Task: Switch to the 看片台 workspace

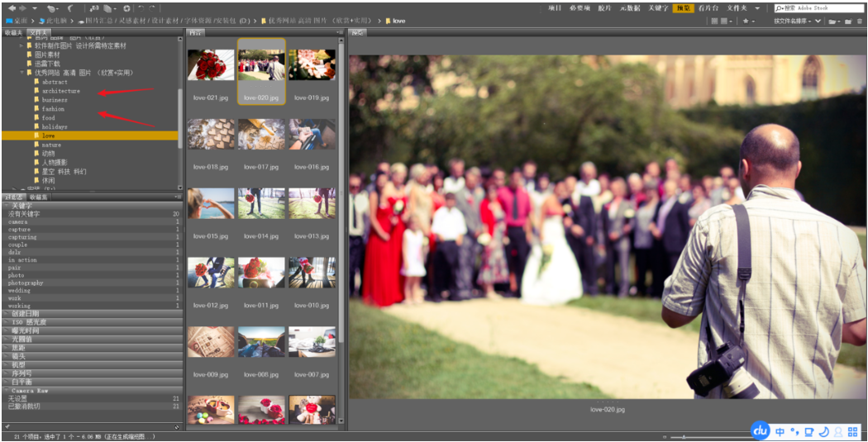Action: 708,8
